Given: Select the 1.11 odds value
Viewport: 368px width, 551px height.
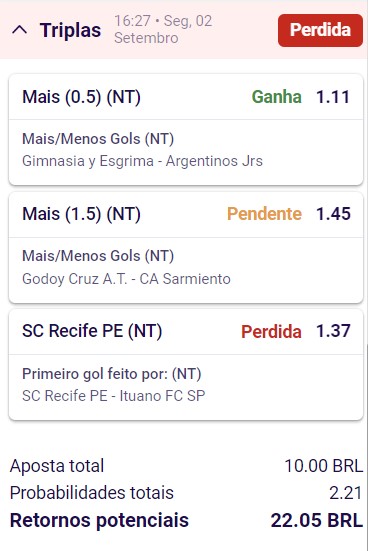Looking at the screenshot, I should pos(333,97).
